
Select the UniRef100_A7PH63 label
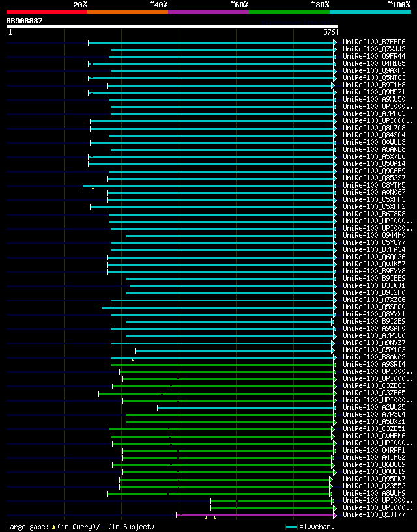click(x=374, y=114)
